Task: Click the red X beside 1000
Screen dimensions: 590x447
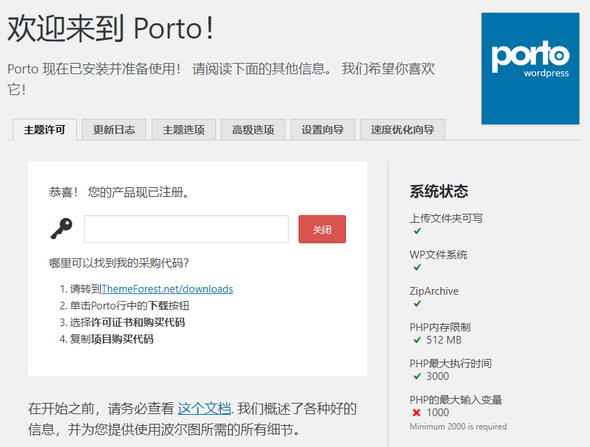Action: pyautogui.click(x=416, y=412)
